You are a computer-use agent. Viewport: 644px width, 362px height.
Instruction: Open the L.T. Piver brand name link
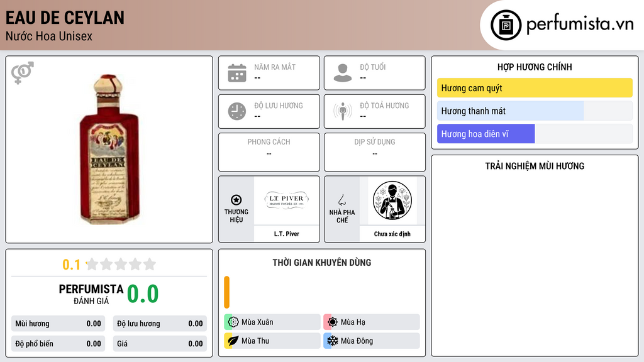pyautogui.click(x=287, y=234)
